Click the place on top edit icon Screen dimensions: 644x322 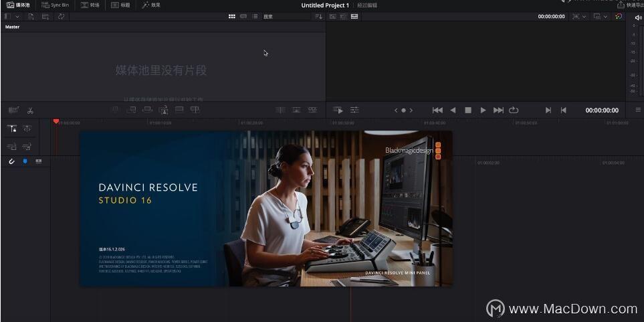(x=179, y=109)
